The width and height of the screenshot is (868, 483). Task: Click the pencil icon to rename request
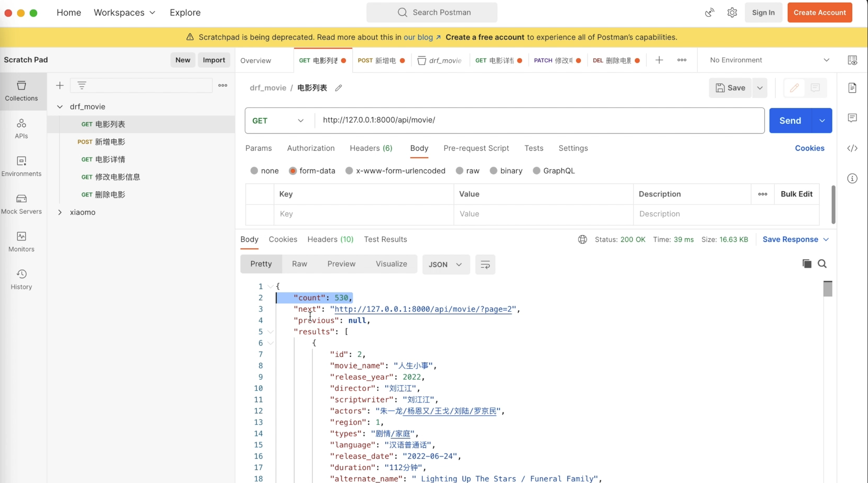click(x=339, y=88)
